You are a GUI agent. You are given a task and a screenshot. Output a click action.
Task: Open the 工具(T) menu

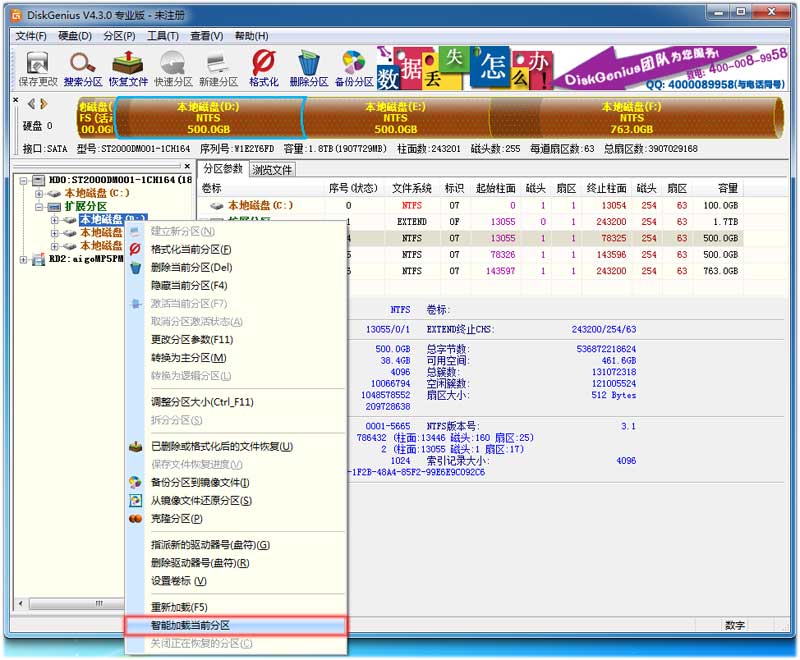point(162,36)
